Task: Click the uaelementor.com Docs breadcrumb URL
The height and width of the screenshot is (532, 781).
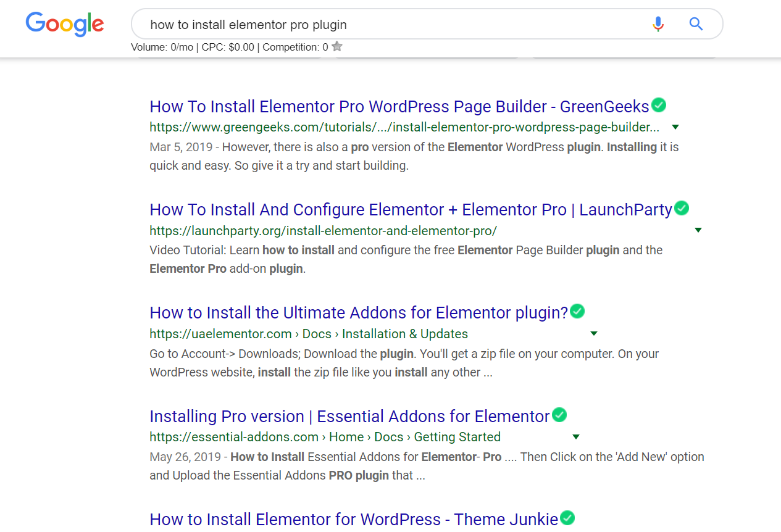Action: click(309, 334)
